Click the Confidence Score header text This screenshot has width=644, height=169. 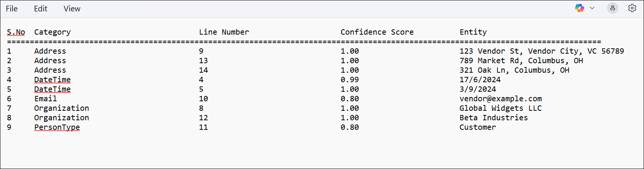tap(377, 32)
